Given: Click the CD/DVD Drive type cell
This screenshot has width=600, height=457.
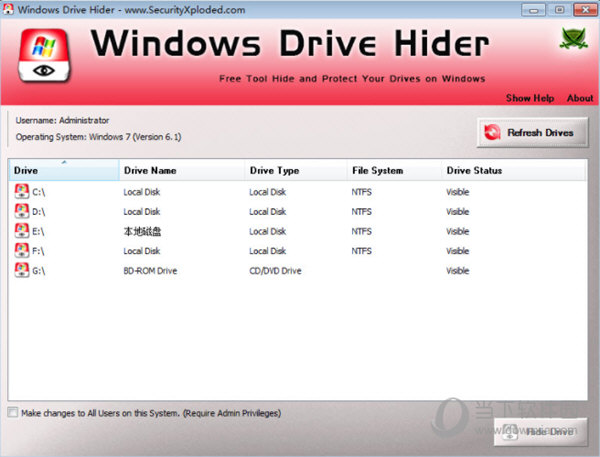Looking at the screenshot, I should 276,271.
